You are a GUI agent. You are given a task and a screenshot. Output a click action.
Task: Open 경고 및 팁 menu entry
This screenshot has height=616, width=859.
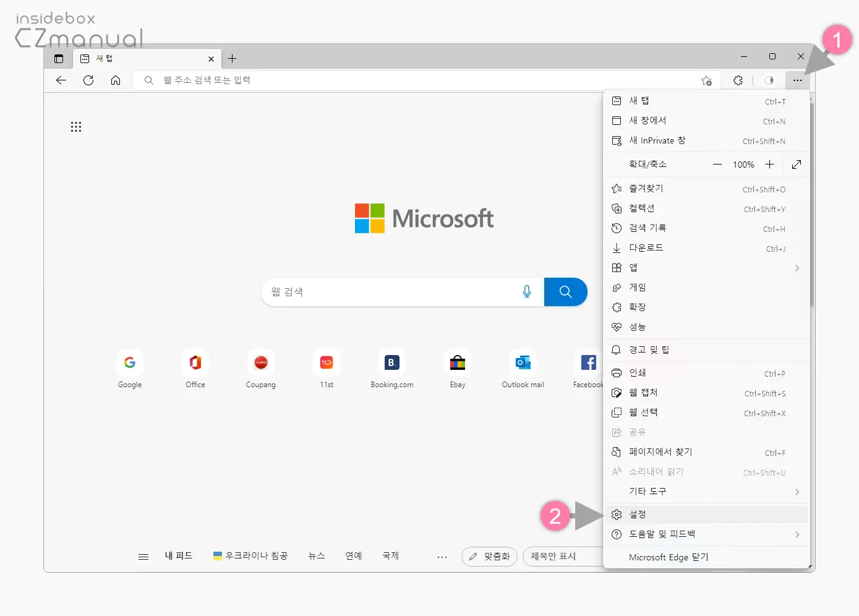[x=706, y=350]
